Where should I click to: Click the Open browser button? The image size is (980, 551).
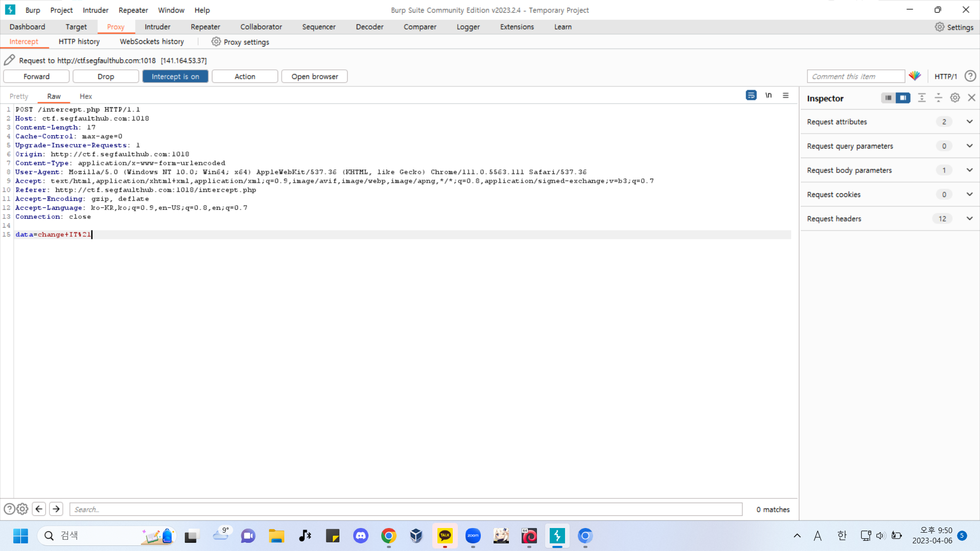(314, 77)
